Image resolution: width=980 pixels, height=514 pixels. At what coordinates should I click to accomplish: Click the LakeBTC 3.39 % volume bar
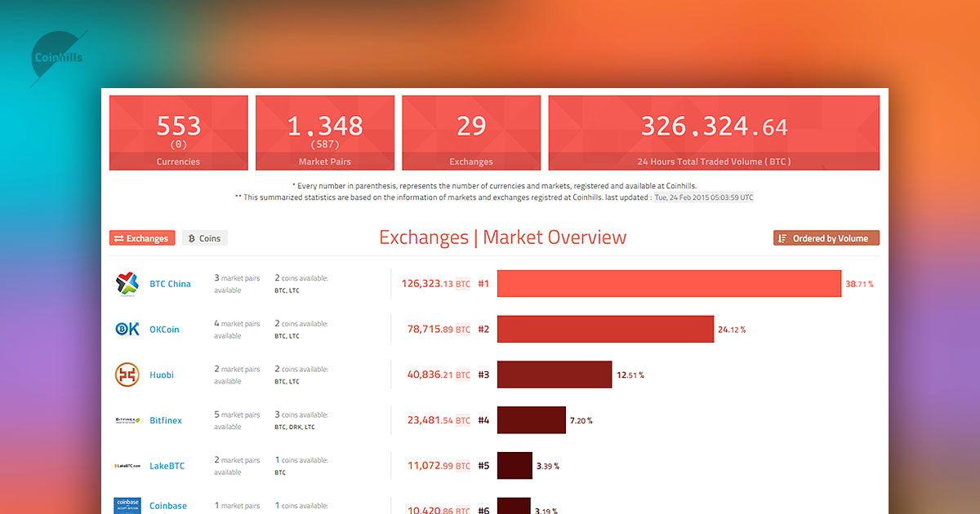514,466
